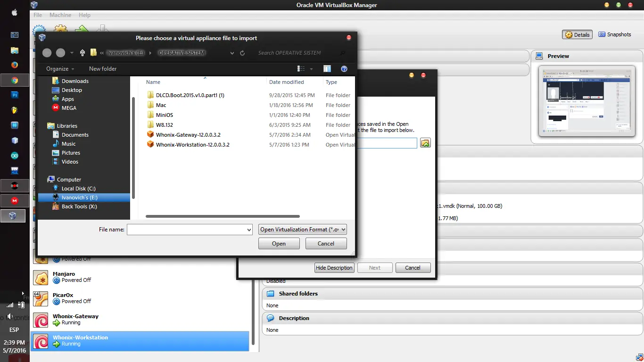The height and width of the screenshot is (362, 644).
Task: Click the help icon in the file dialog
Action: pos(344,69)
